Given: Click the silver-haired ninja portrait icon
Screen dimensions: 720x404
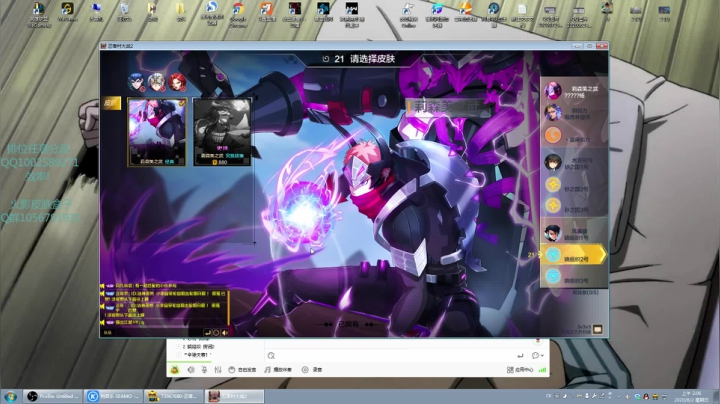Looking at the screenshot, I should 157,83.
